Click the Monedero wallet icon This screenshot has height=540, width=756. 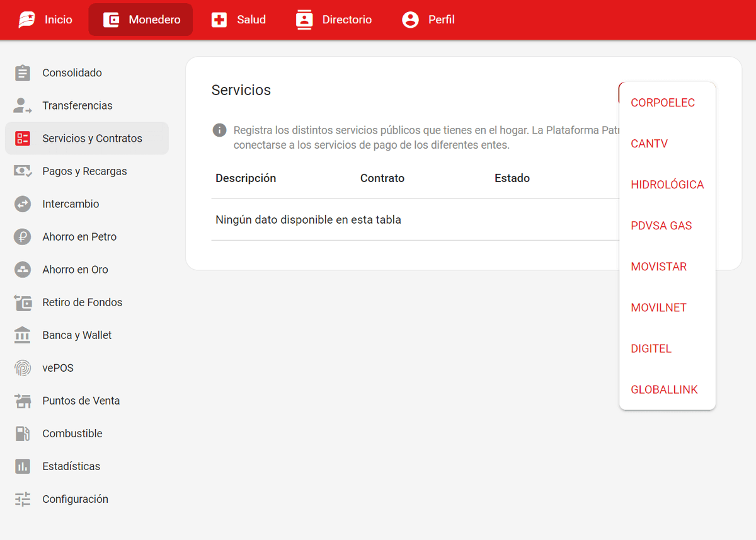(x=111, y=20)
